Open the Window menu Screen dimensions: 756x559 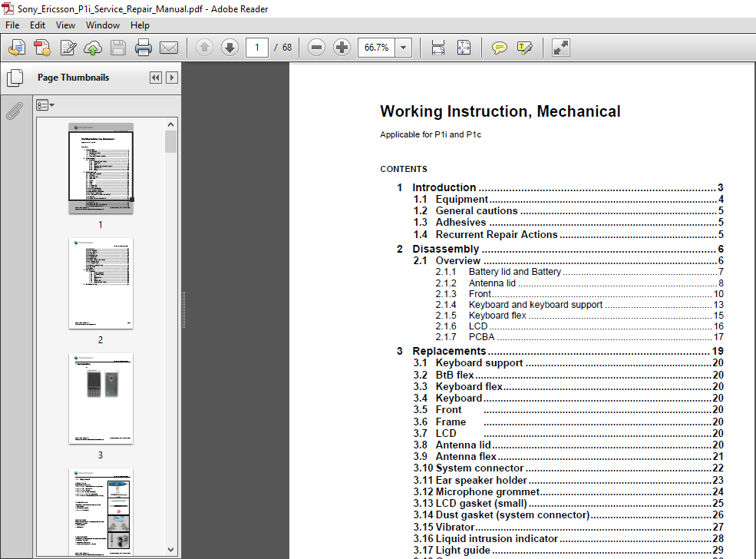[x=103, y=25]
